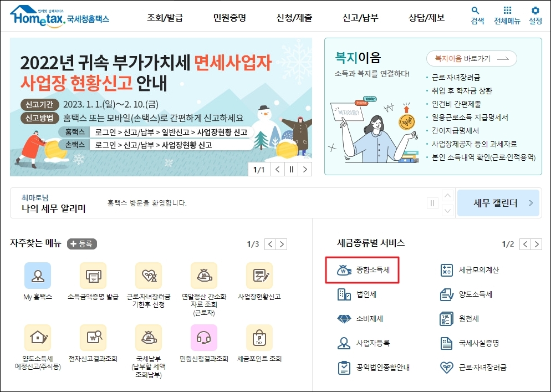Open the 신청/제출 menu
This screenshot has height=392, width=551.
pyautogui.click(x=294, y=17)
